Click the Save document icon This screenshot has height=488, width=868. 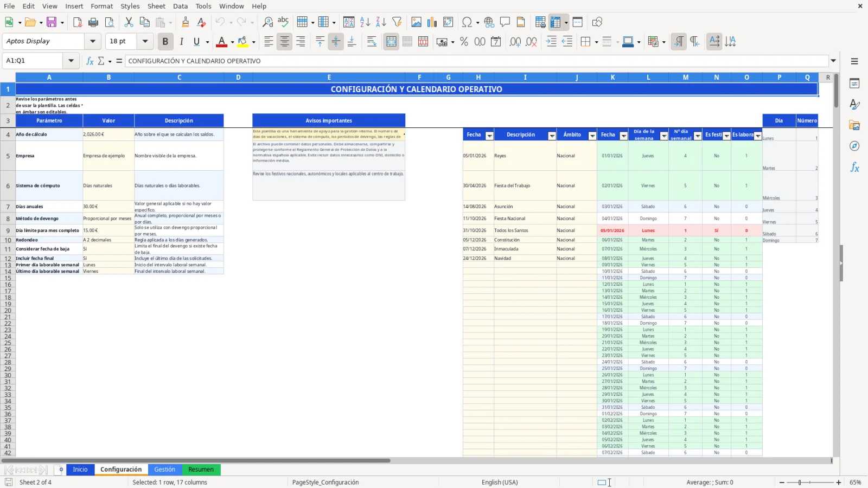[52, 22]
